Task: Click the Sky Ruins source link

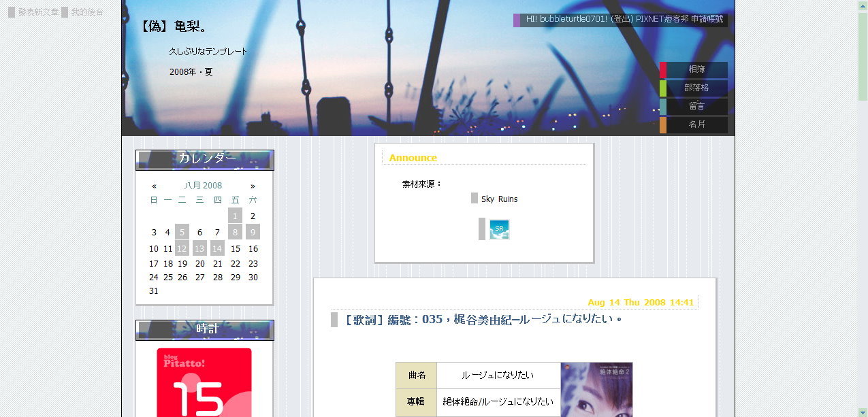Action: (499, 199)
